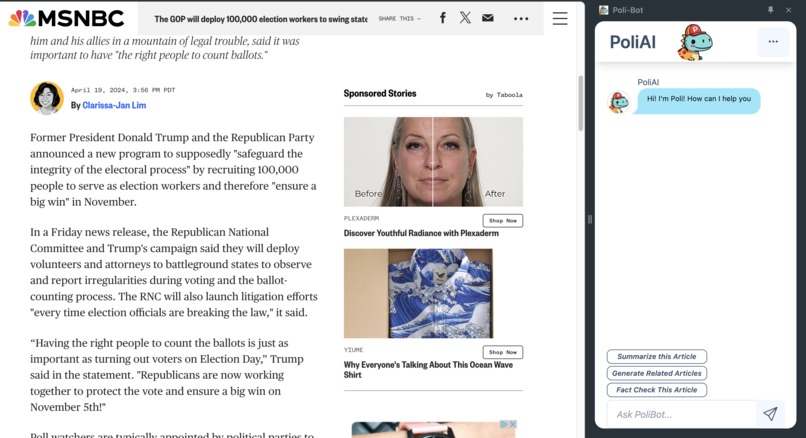Share the article on X
Viewport: 806px width, 438px height.
coord(465,18)
